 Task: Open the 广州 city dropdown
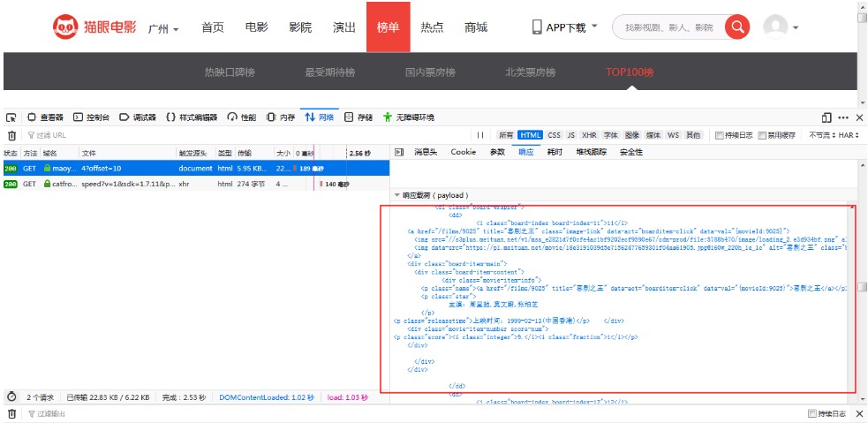[164, 29]
